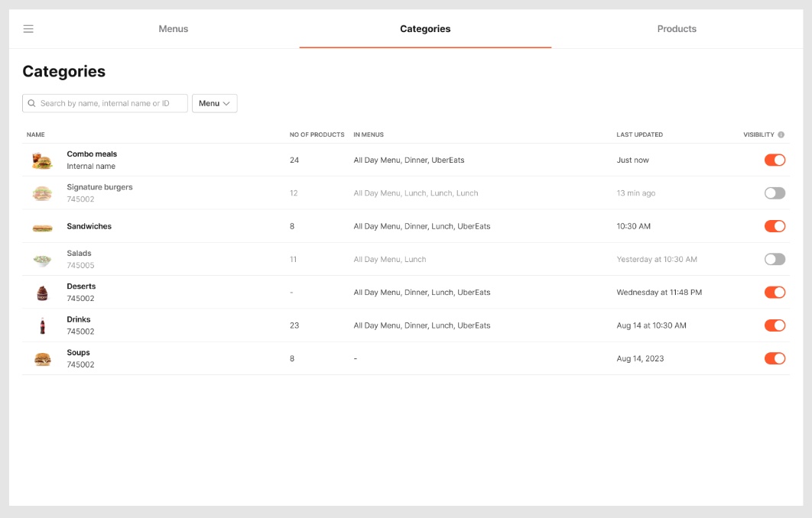812x518 pixels.
Task: Toggle Deserts category visibility
Action: pos(775,293)
